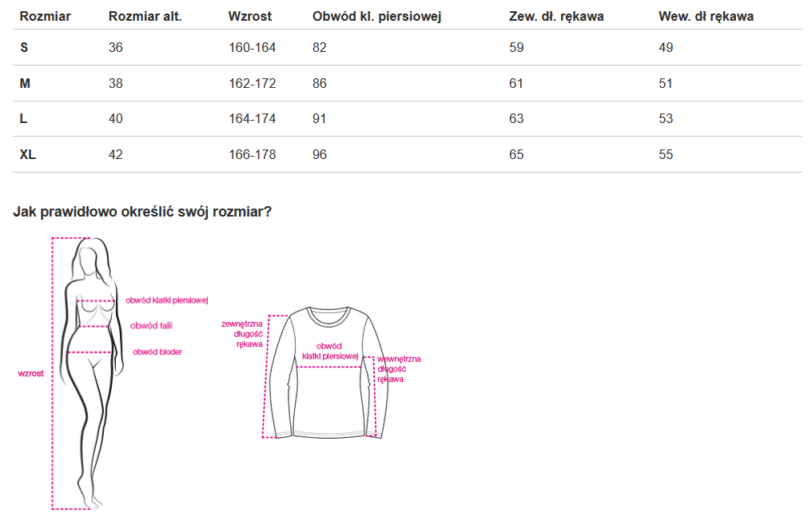Screen dimensions: 812x521
Task: Select the size S row label
Action: point(24,47)
